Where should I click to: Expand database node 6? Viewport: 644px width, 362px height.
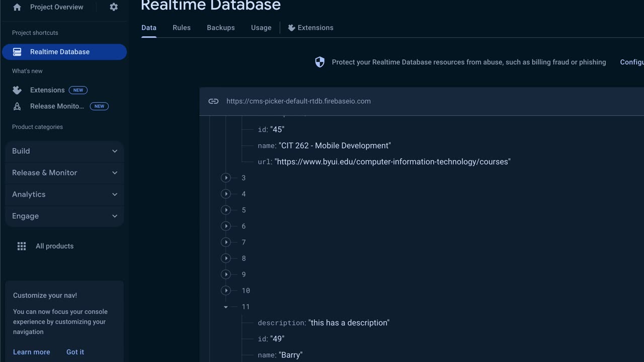[x=226, y=226]
